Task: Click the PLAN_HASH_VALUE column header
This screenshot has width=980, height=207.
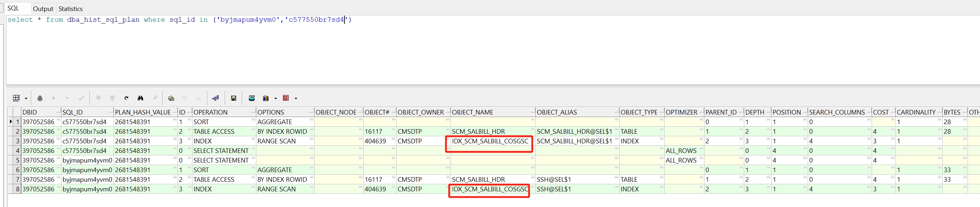Action: [x=146, y=112]
